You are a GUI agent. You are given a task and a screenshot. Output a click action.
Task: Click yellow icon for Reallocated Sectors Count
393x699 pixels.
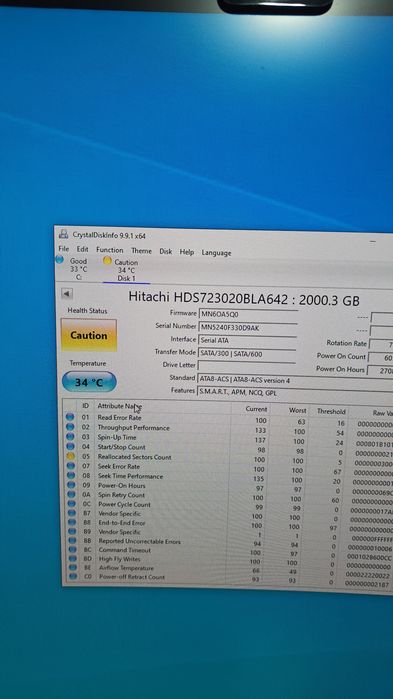(x=70, y=456)
